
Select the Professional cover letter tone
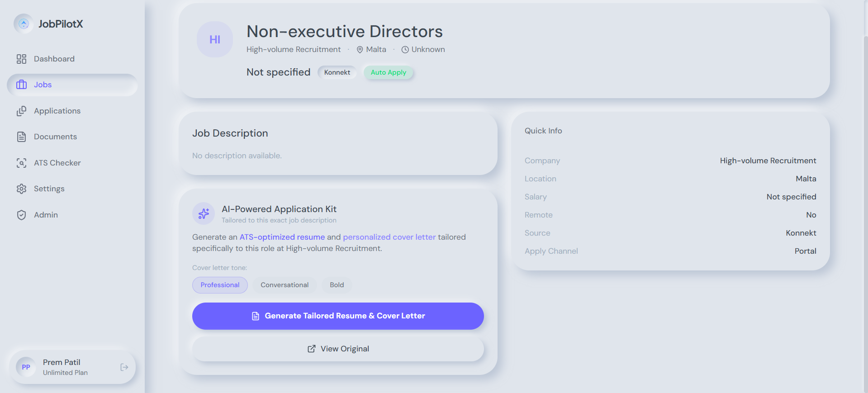pyautogui.click(x=220, y=285)
